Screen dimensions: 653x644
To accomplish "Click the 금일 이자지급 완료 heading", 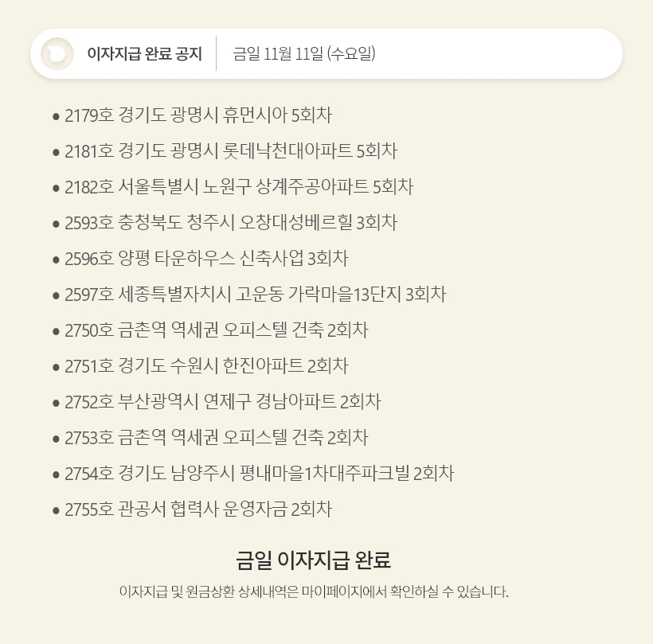I will pyautogui.click(x=314, y=560).
